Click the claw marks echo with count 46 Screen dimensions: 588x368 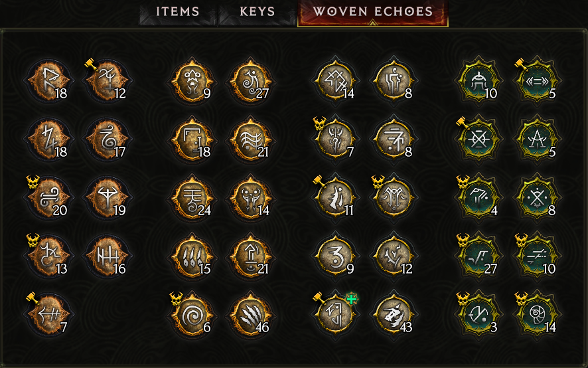tap(251, 315)
